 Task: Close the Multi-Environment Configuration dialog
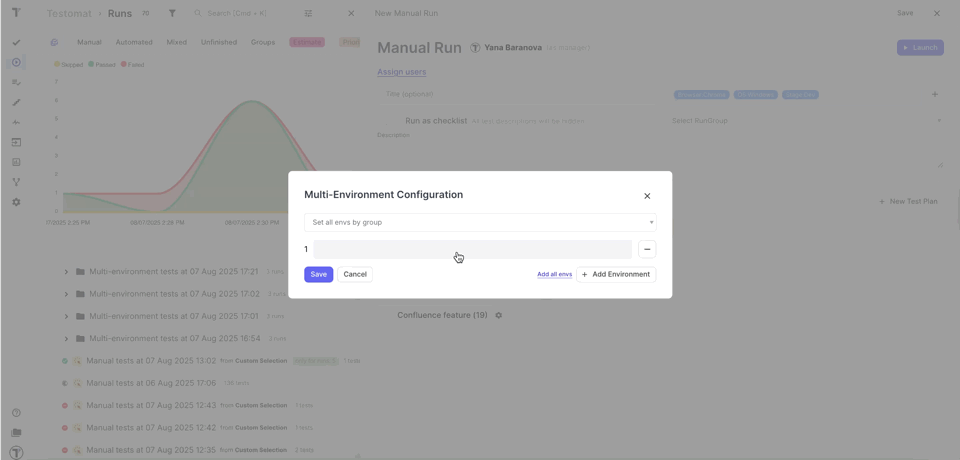(647, 196)
